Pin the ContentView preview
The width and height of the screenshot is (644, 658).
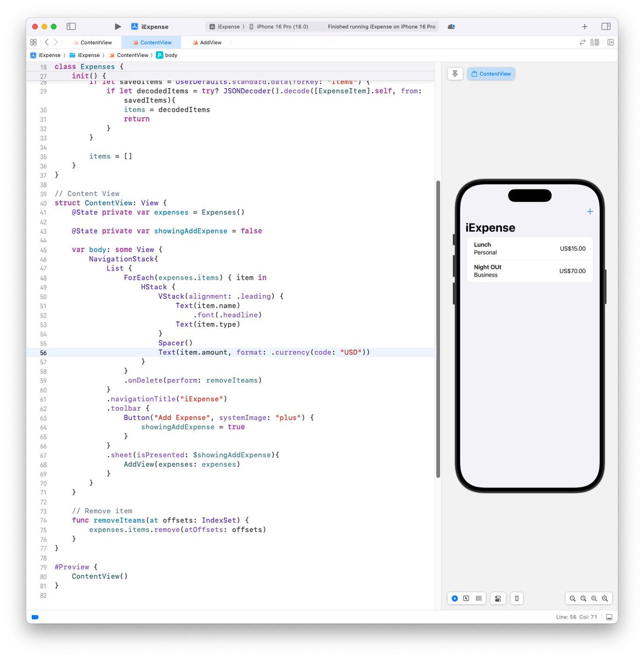click(x=455, y=73)
